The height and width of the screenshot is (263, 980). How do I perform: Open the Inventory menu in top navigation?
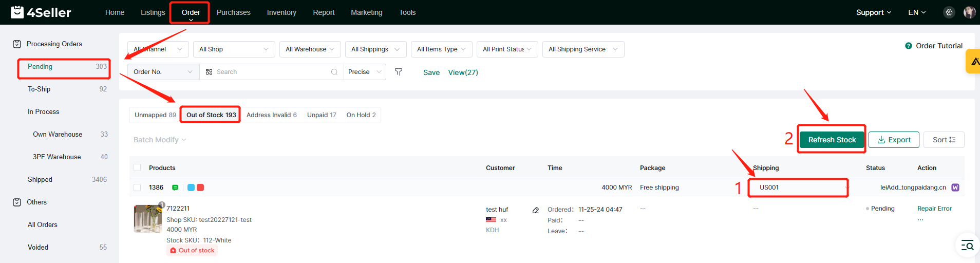(x=281, y=12)
